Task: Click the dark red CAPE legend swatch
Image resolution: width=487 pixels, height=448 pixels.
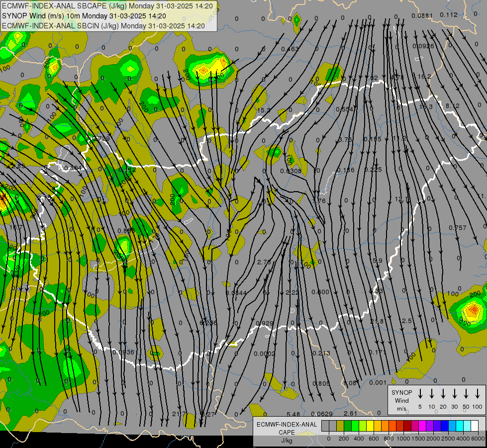Action: (407, 426)
